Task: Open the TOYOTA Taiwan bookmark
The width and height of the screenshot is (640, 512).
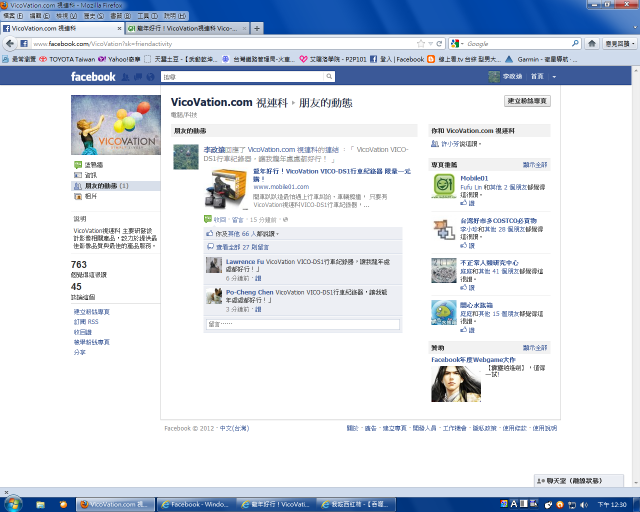Action: point(67,59)
